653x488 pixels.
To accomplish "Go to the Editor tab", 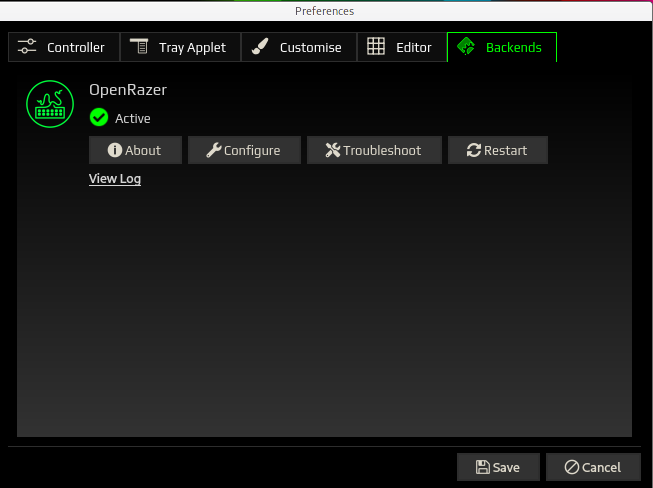I will click(401, 47).
